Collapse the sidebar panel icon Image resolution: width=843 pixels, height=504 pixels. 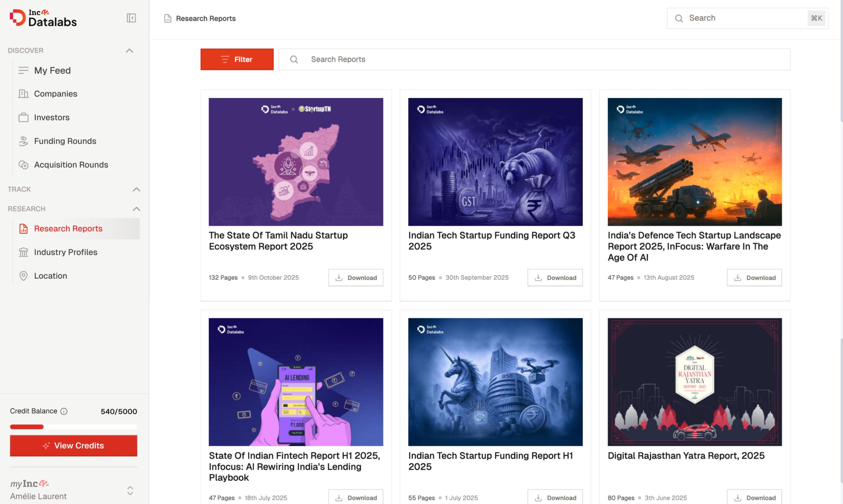point(131,18)
